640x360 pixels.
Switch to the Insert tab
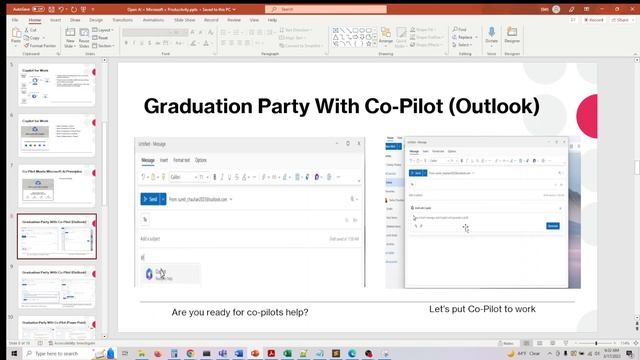click(56, 20)
